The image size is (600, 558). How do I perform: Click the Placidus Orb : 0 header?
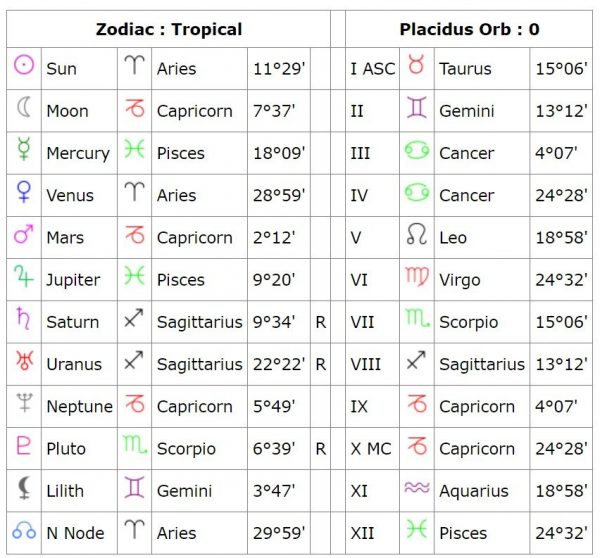coord(470,29)
